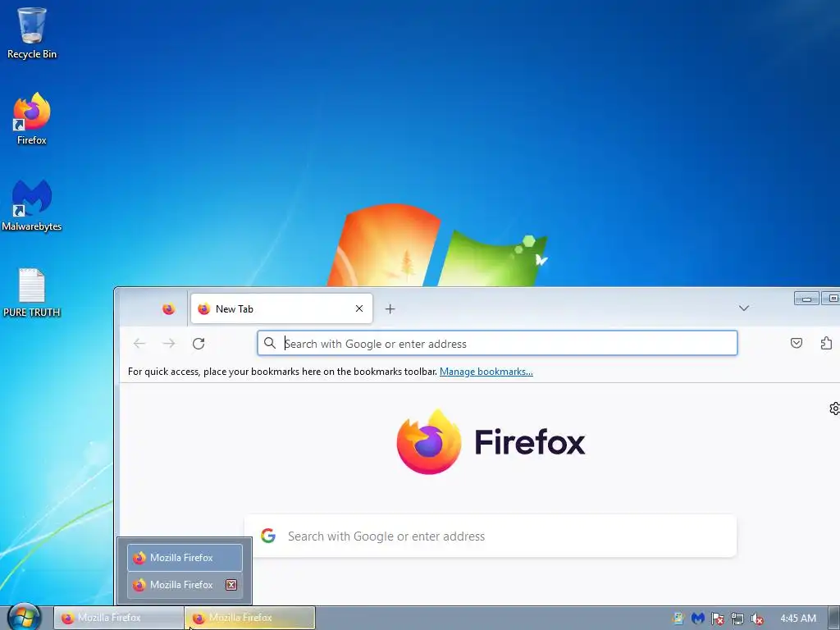This screenshot has width=840, height=630.
Task: Open Save to Pocket toolbar icon
Action: [x=796, y=343]
